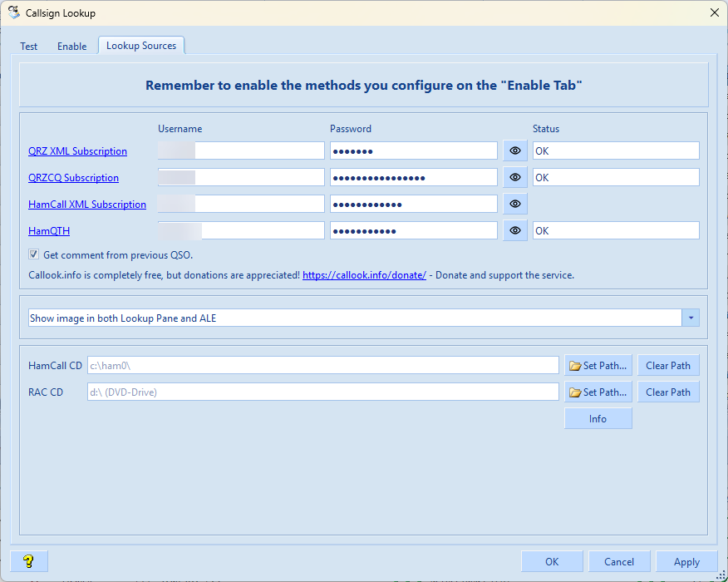Viewport: 728px width, 582px height.
Task: Unmask the HamQTH password with the eye icon
Action: coord(515,231)
